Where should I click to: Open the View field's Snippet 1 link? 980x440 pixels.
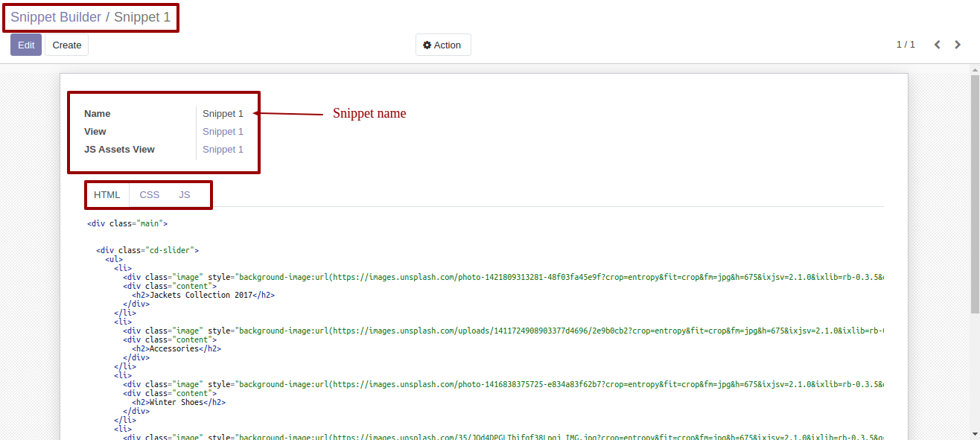[223, 132]
